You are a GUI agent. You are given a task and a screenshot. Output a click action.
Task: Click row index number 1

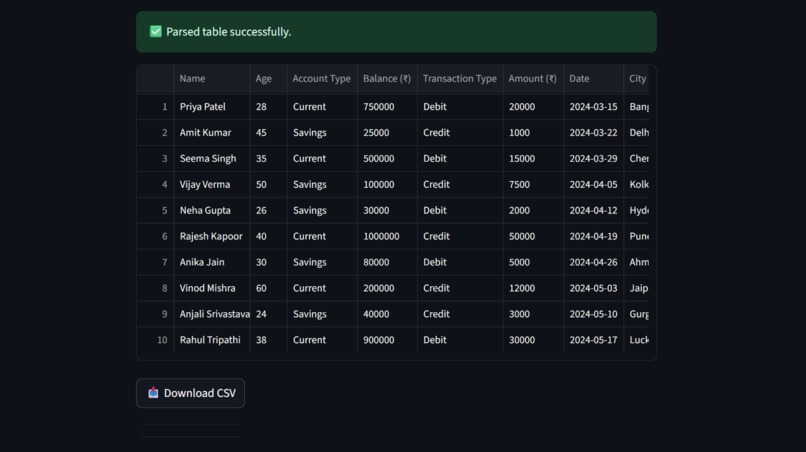pos(155,106)
